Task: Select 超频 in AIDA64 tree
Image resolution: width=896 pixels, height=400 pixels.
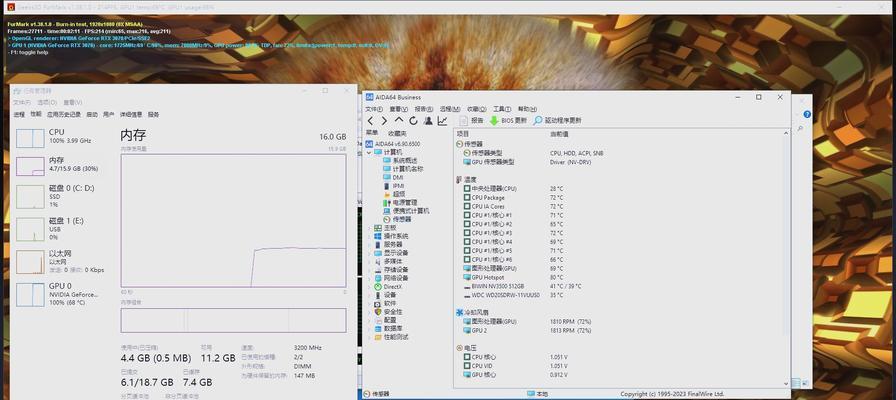Action: point(394,194)
